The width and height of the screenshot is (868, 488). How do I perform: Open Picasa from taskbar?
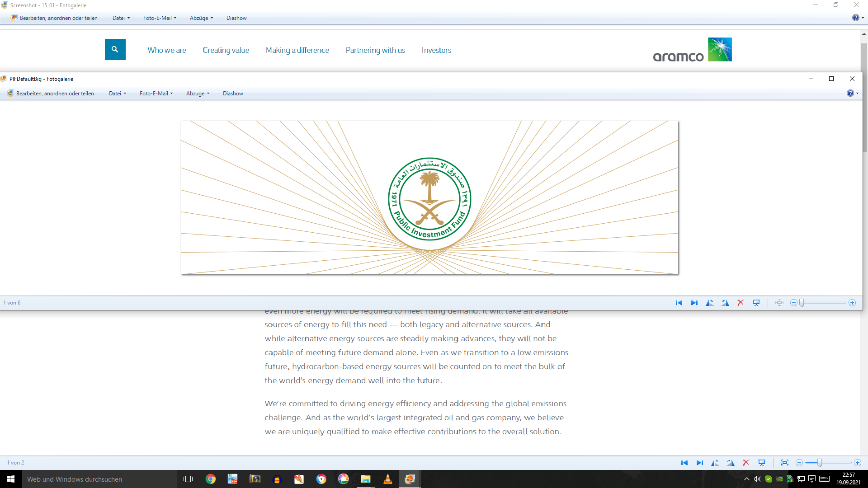[344, 479]
